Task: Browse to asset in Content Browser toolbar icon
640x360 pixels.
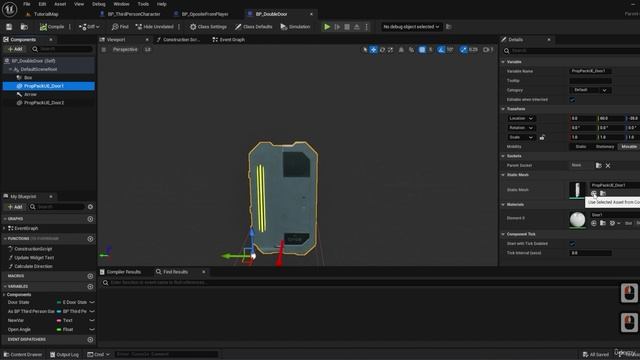Action: (x=24, y=27)
